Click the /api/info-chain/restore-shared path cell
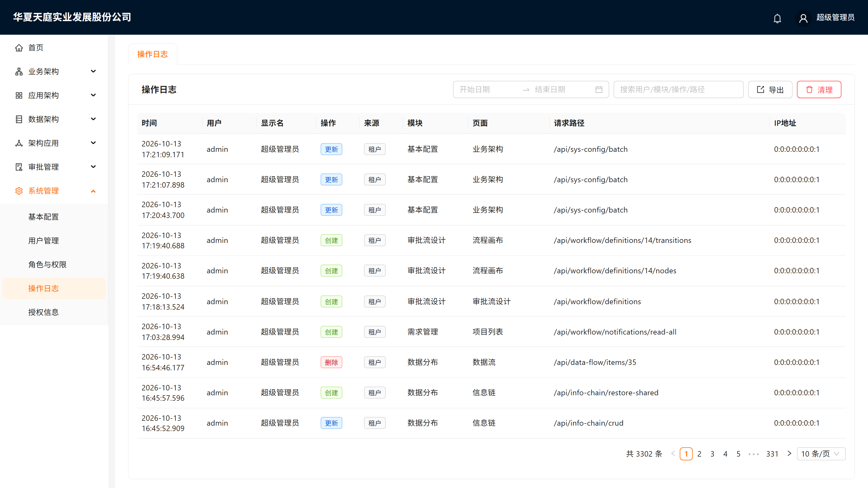Screen dimensions: 868x488 tap(606, 393)
